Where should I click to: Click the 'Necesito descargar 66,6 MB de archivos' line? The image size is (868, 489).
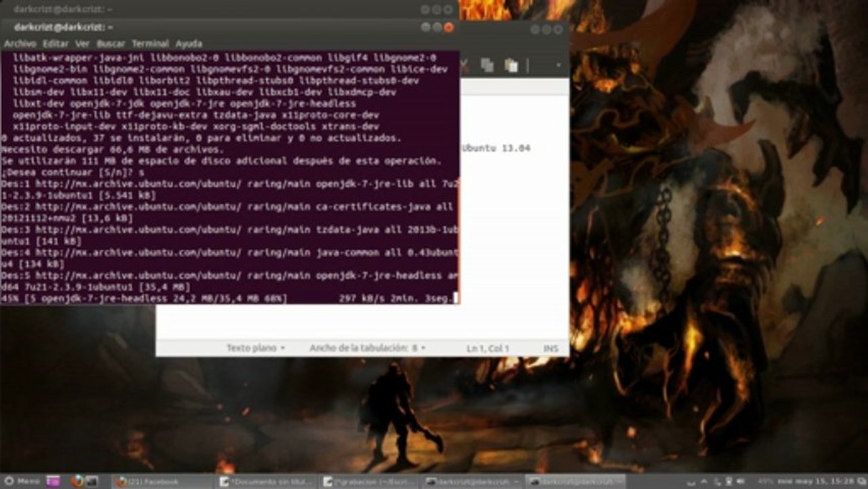click(113, 149)
